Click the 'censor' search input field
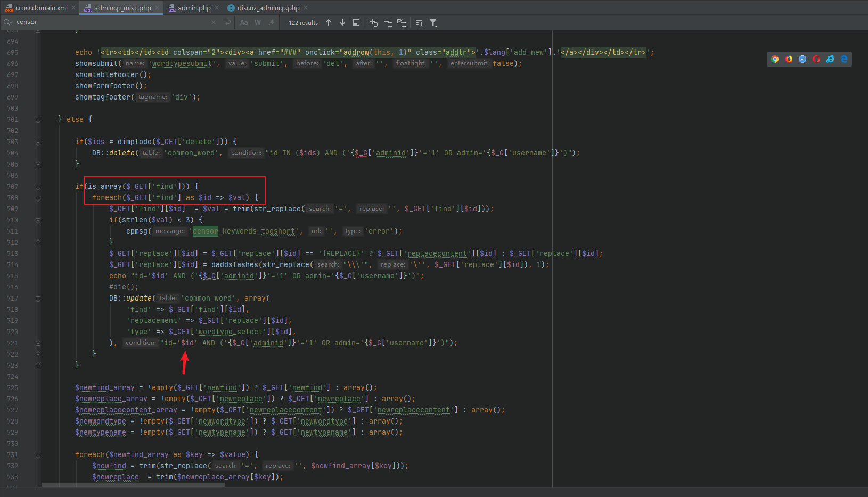 tap(112, 22)
